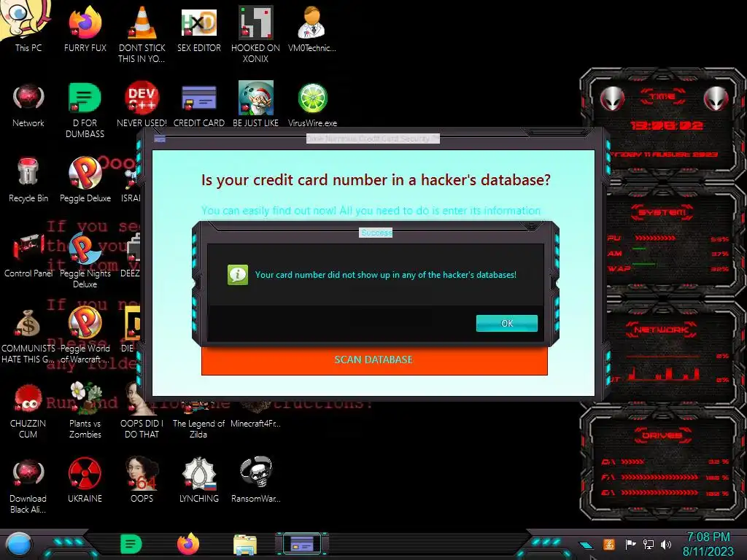Confirm the Success dialog with OK
This screenshot has height=560, width=747.
[x=507, y=323]
